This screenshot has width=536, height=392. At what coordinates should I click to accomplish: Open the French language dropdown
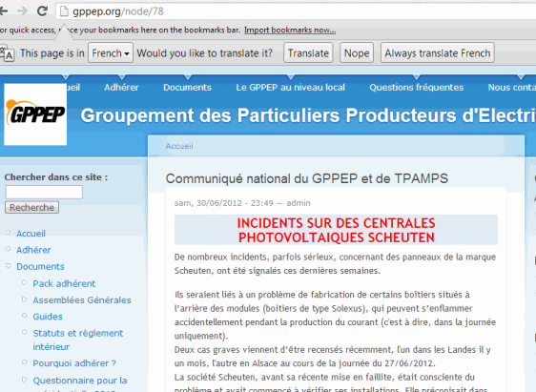[111, 53]
